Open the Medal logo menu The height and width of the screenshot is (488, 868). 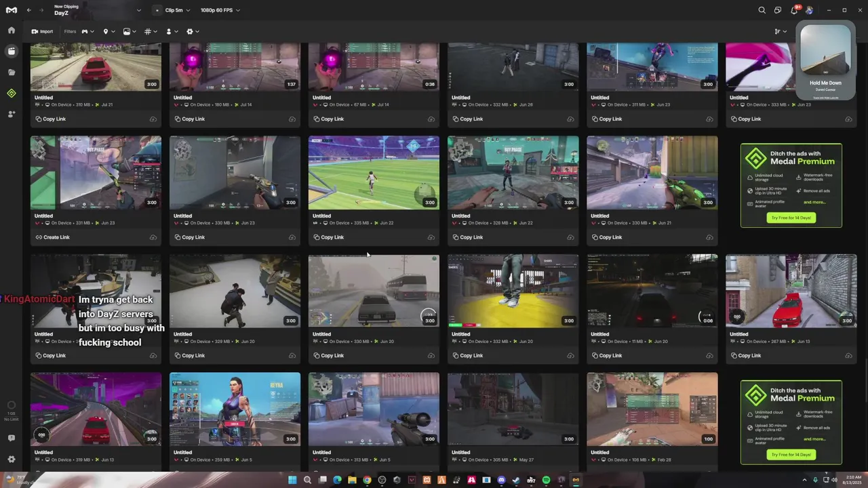[x=12, y=10]
